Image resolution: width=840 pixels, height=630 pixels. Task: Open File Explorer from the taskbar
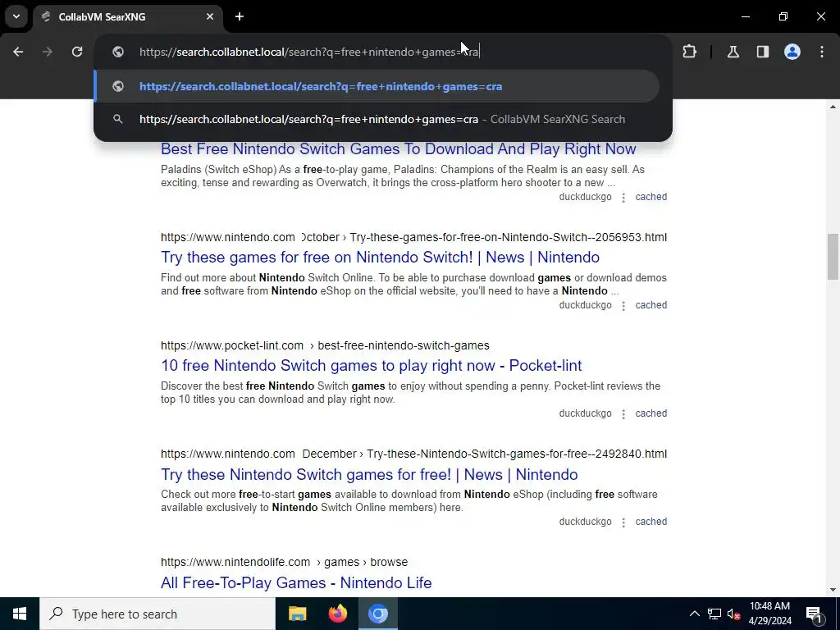pos(297,614)
